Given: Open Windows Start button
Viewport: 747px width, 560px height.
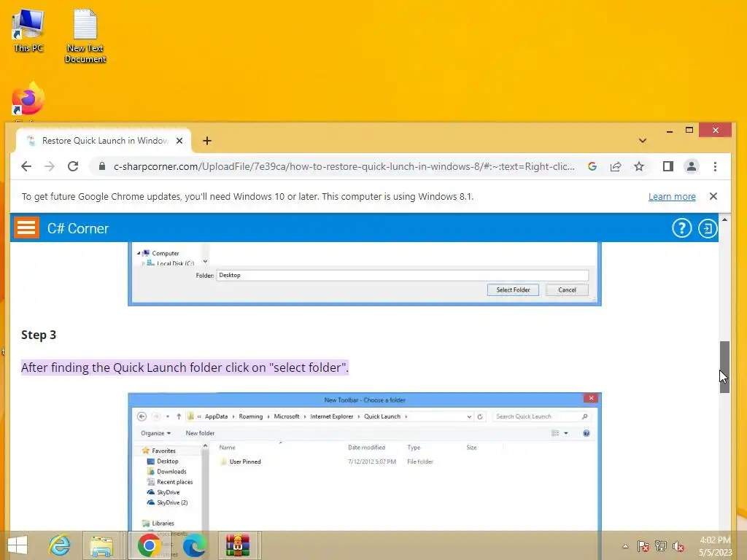Looking at the screenshot, I should click(18, 545).
